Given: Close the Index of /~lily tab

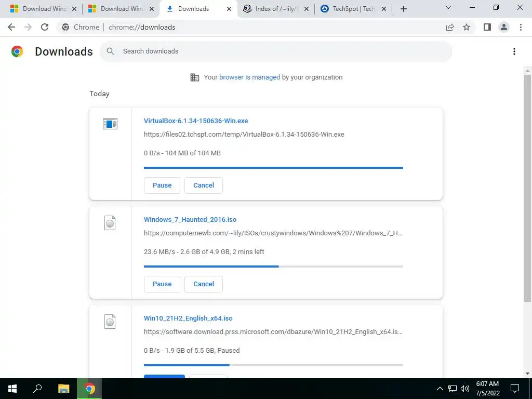Looking at the screenshot, I should pos(307,9).
